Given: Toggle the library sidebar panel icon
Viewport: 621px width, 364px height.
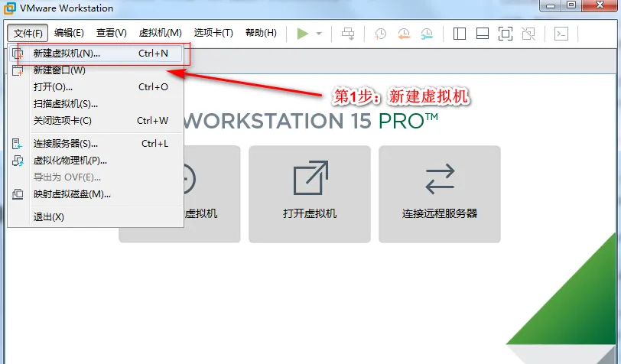Looking at the screenshot, I should pos(460,34).
